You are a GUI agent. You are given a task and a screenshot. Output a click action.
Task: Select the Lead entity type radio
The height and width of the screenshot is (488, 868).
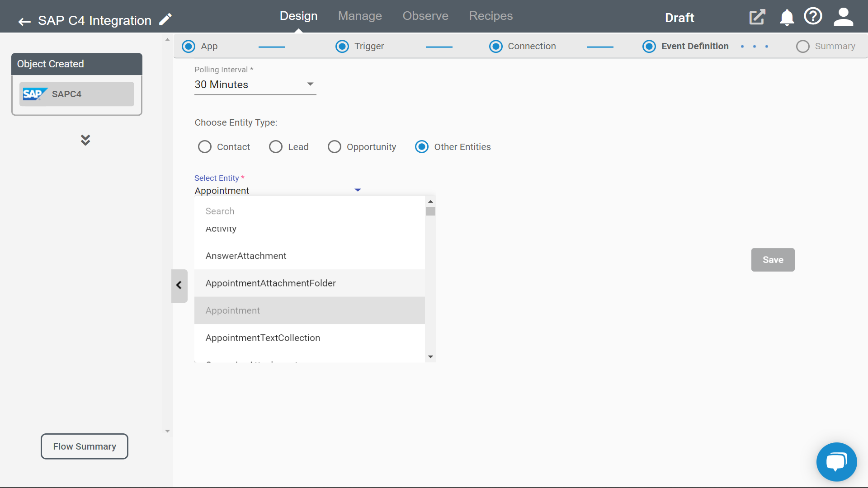pyautogui.click(x=275, y=147)
